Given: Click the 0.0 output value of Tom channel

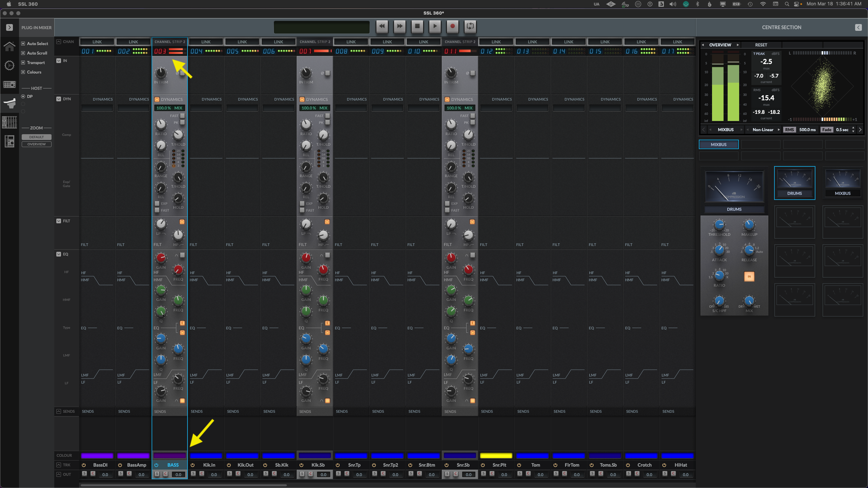Looking at the screenshot, I should pyautogui.click(x=540, y=474).
